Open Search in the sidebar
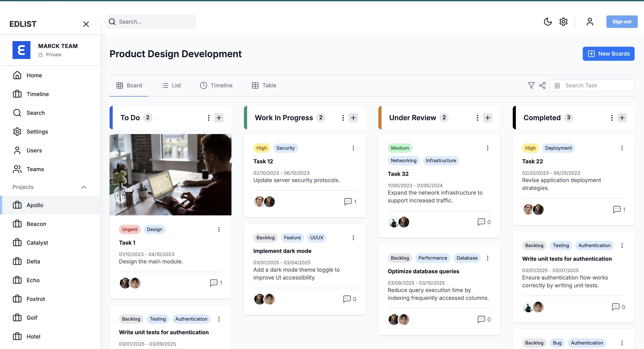Viewport: 644px width, 349px height. click(50, 113)
